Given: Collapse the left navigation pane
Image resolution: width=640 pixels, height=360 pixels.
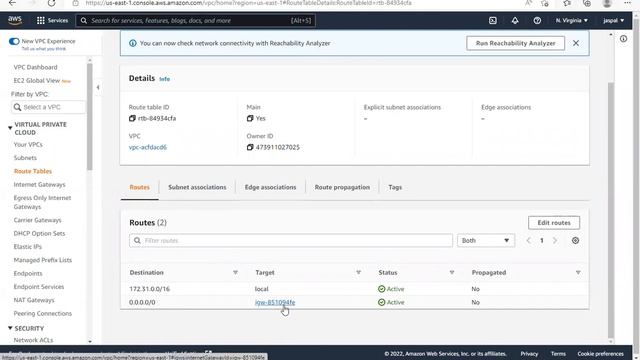Looking at the screenshot, I should click(x=98, y=87).
